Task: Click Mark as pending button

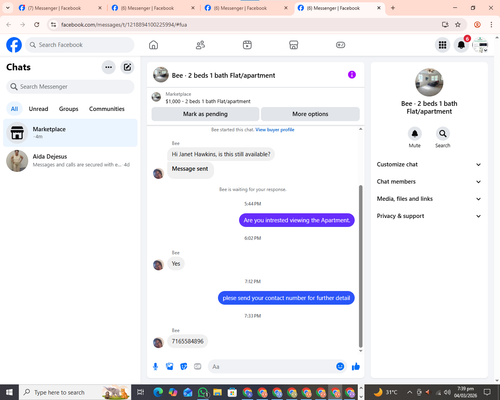Action: click(205, 114)
